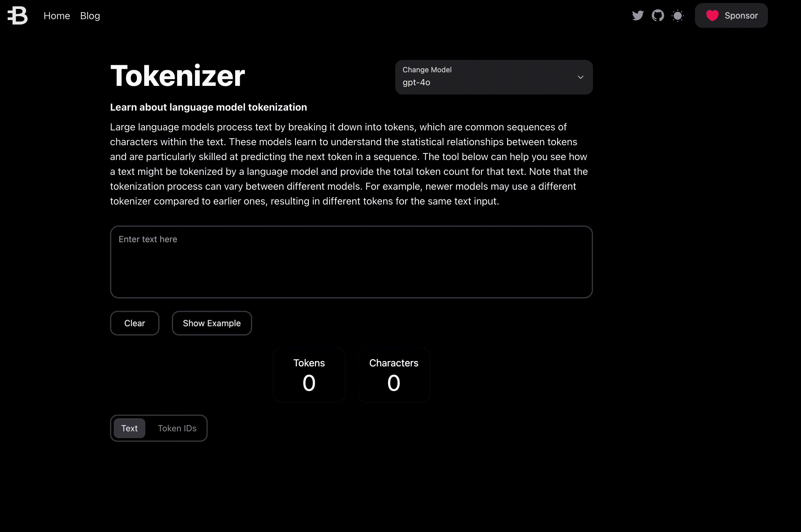Toggle between Text and Token IDs
The image size is (801, 532).
[159, 428]
